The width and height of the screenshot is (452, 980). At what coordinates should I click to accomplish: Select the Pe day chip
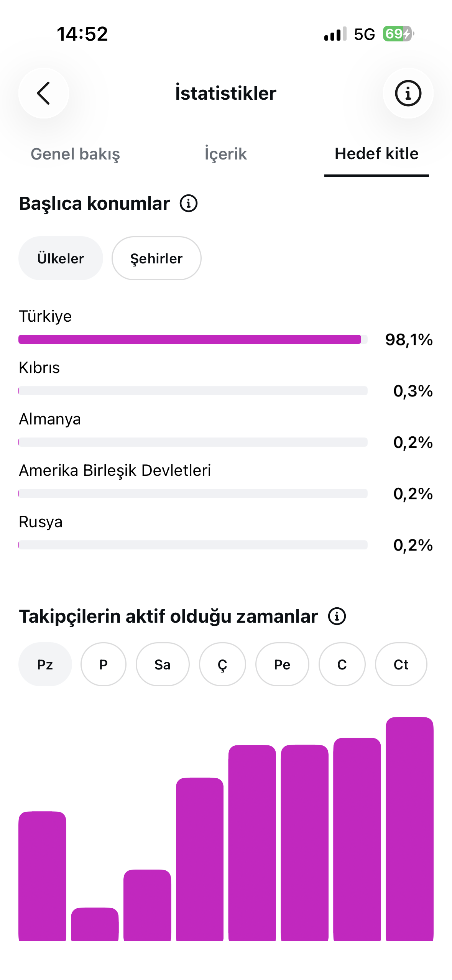(282, 664)
